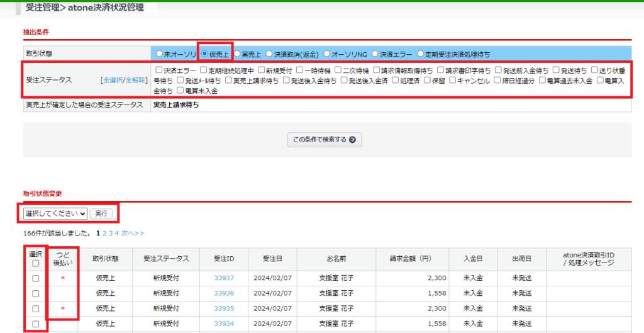This screenshot has height=333, width=644.
Task: Toggle the select-all checkbox in 選択 header
Action: (x=35, y=264)
